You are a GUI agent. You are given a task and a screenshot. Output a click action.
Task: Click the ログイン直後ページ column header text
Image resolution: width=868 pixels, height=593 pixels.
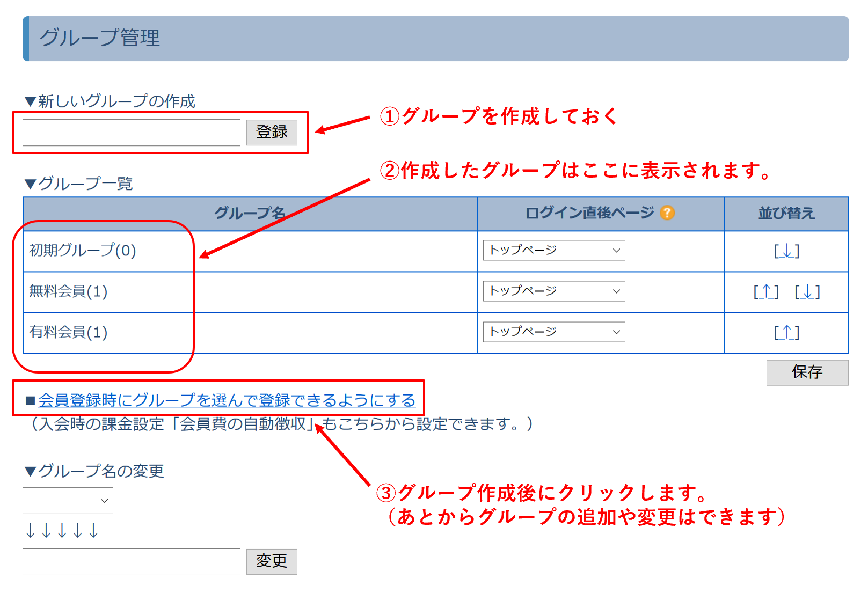(589, 213)
